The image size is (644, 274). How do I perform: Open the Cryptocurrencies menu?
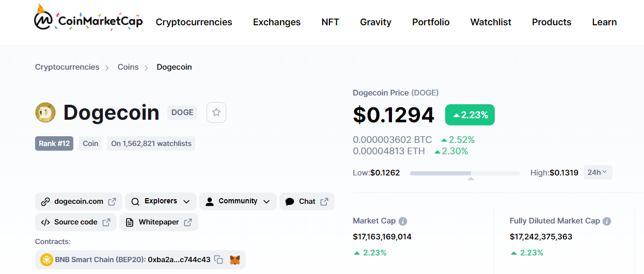pos(194,22)
